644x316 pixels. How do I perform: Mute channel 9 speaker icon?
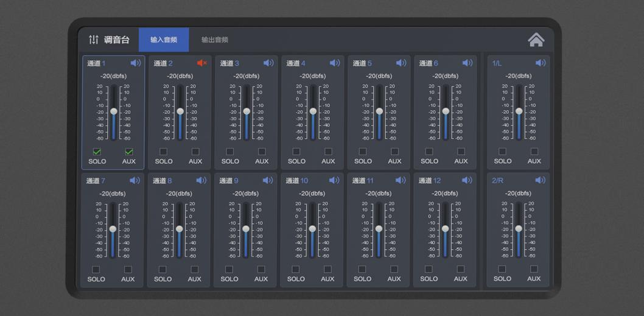click(267, 181)
